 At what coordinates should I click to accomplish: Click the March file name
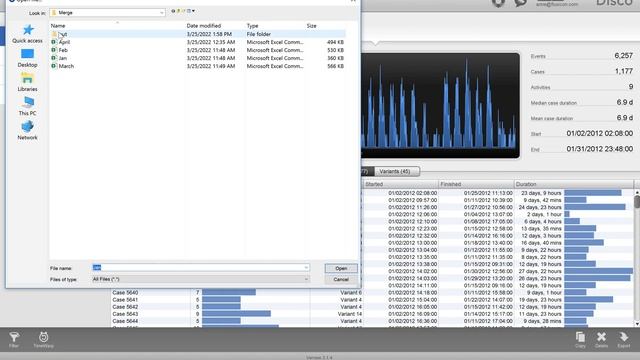tap(66, 66)
